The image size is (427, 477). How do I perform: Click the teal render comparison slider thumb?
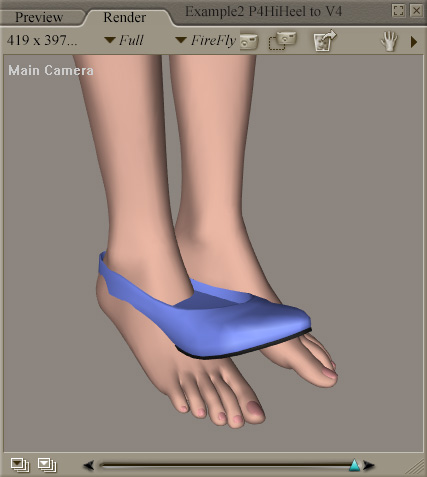click(354, 465)
